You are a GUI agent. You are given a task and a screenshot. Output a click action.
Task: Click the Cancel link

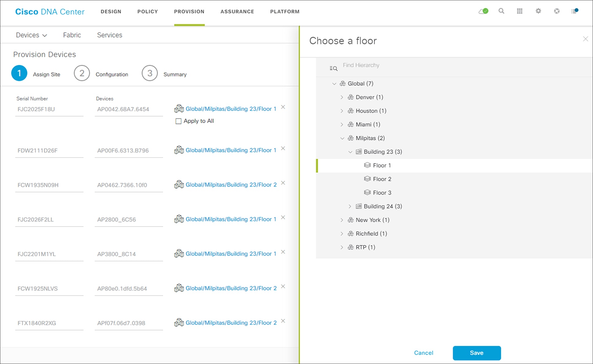point(424,353)
